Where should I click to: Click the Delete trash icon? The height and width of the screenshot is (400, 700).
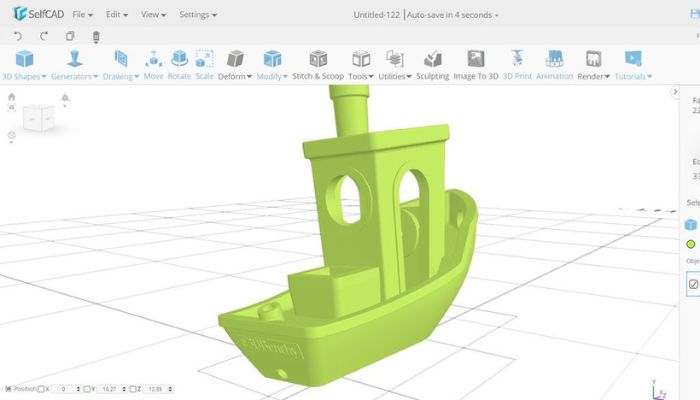click(x=96, y=37)
